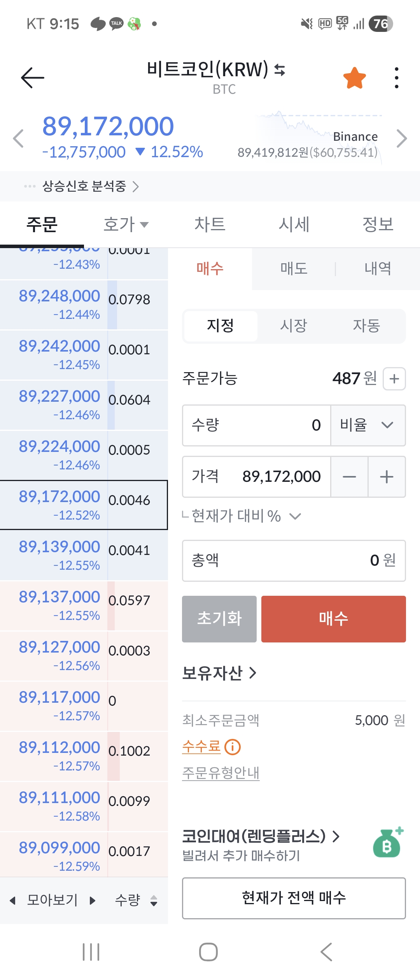Go to previous coin with left chevron
This screenshot has height=980, width=420.
coord(18,138)
